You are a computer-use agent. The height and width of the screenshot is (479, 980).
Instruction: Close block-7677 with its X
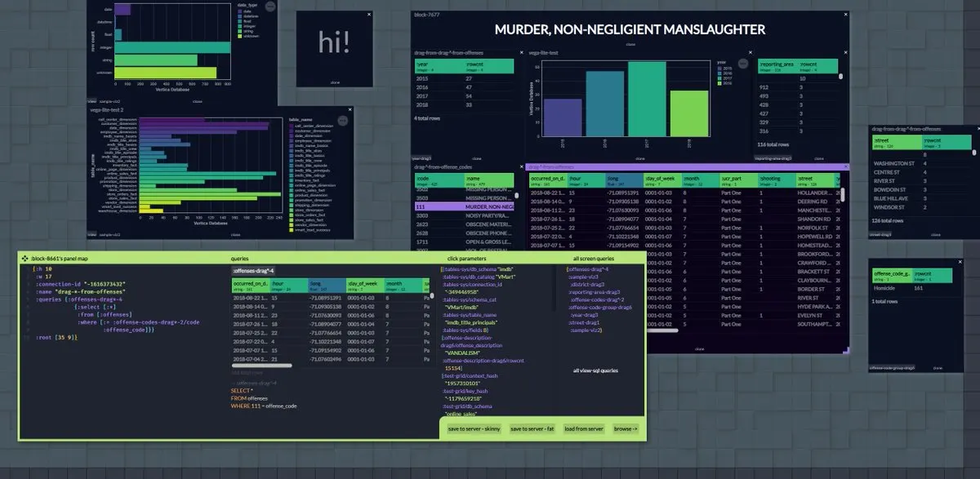tap(844, 15)
